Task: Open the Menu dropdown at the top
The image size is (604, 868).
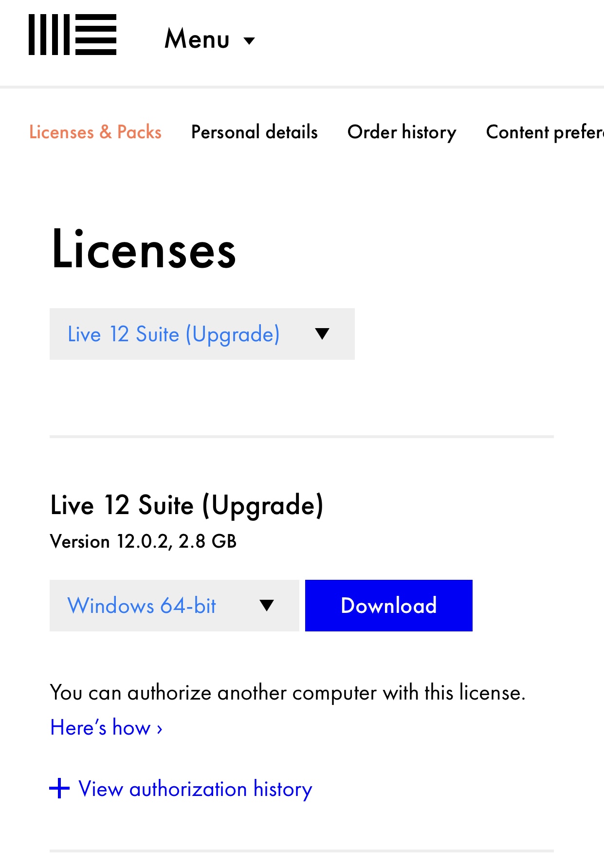Action: tap(209, 39)
